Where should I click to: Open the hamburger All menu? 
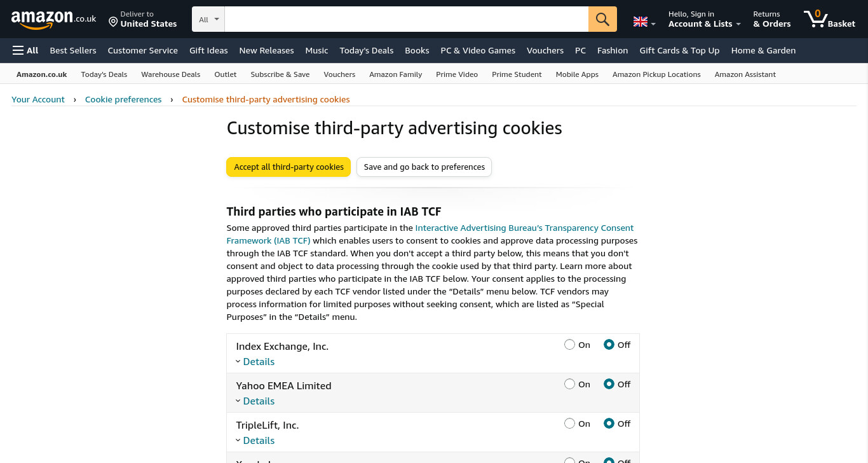(25, 50)
